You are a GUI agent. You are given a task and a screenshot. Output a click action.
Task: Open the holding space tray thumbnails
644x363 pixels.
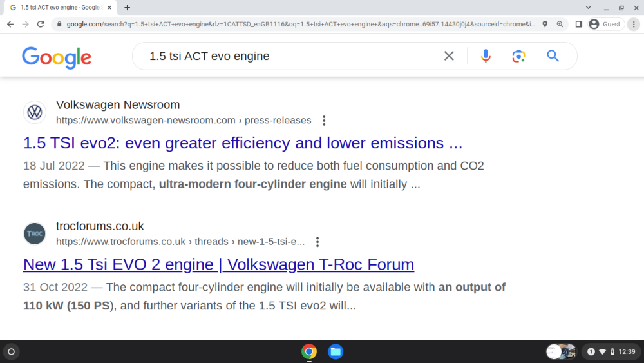(x=561, y=351)
